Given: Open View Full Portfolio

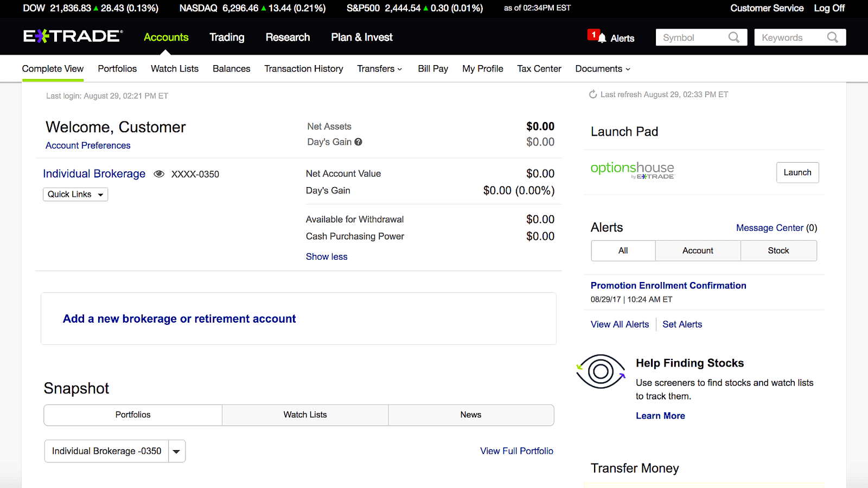Looking at the screenshot, I should 516,451.
